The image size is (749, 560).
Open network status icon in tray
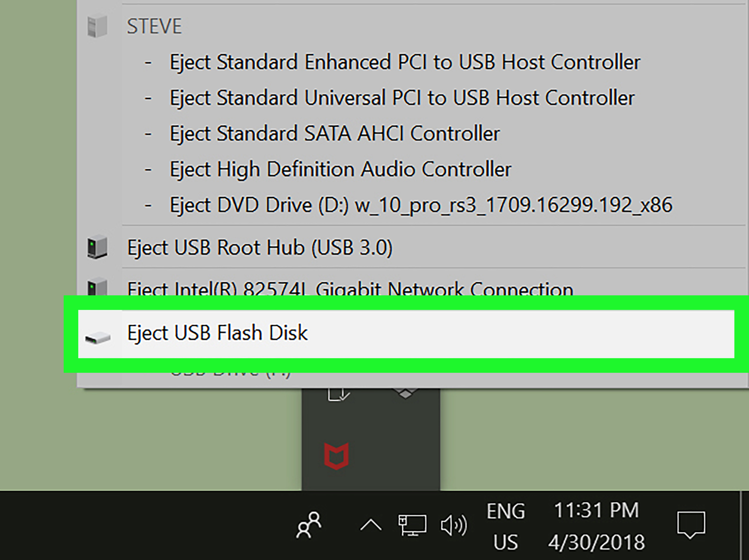tap(412, 525)
